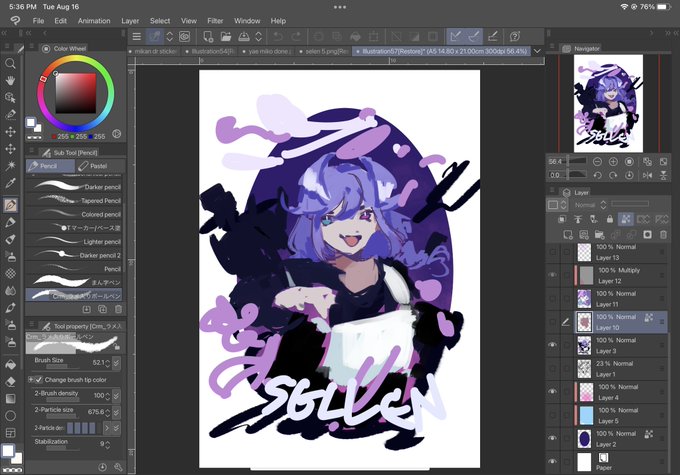Switch to the Pastel sub tool tab
This screenshot has height=475, width=680.
tap(100, 166)
